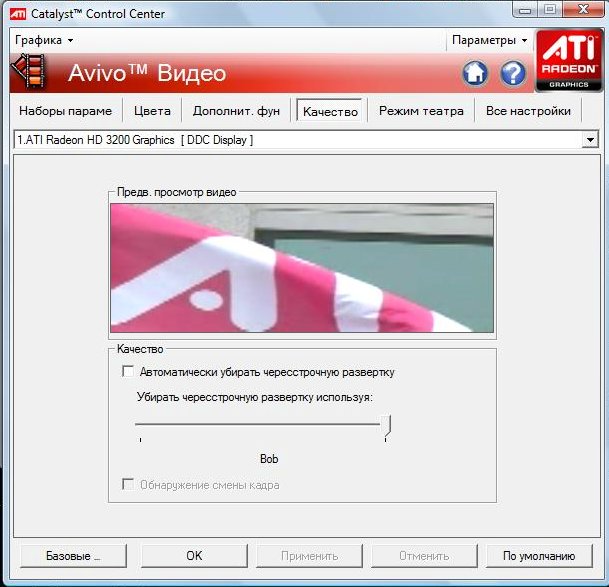Confirm with the OK button
Screen dimensions: 609x587
point(194,556)
